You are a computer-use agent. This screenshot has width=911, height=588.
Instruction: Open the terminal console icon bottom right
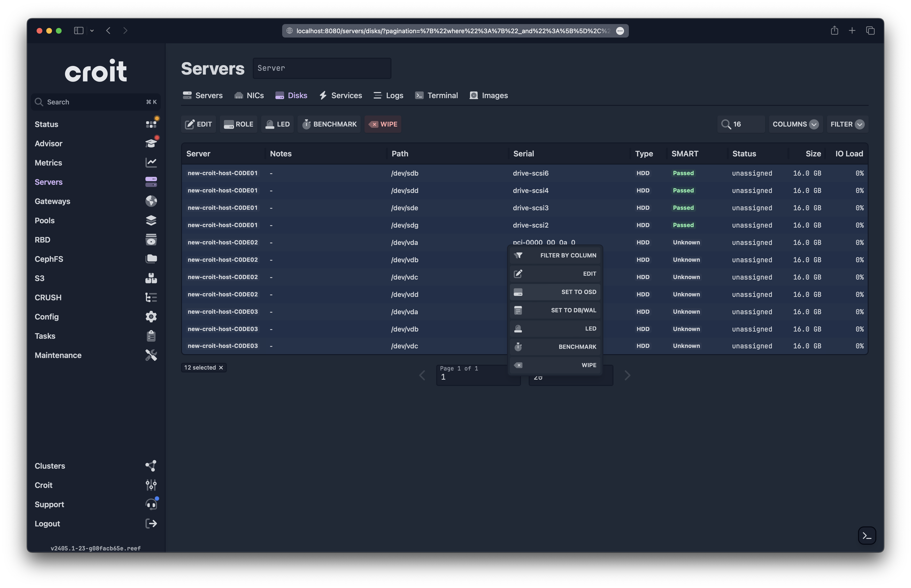(867, 535)
